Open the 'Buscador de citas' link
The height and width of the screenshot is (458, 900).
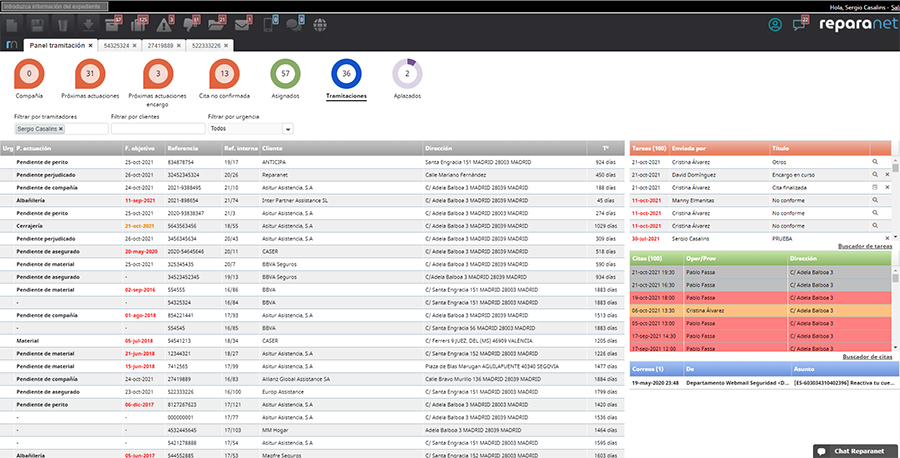866,357
